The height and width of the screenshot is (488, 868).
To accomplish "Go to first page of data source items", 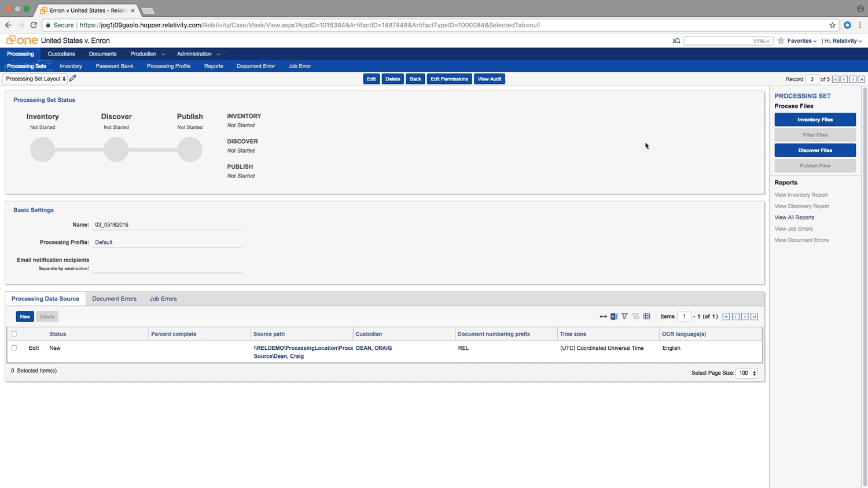I will tap(726, 317).
